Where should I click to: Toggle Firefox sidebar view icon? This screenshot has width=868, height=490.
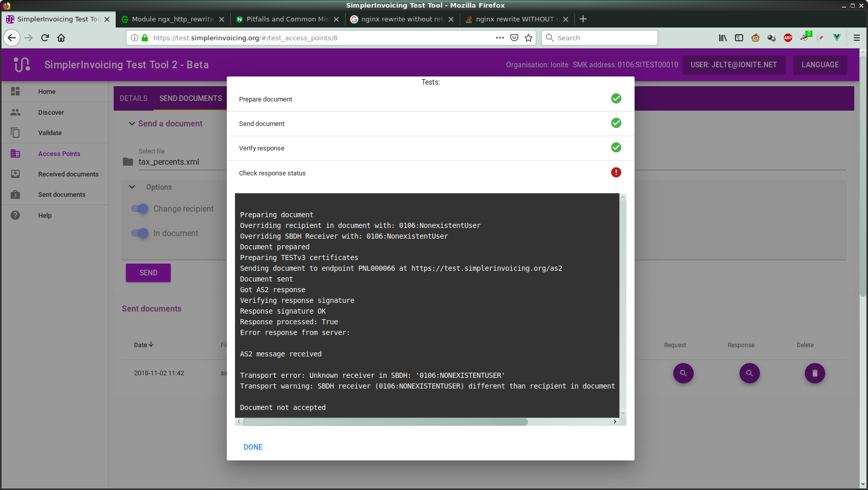tap(739, 38)
